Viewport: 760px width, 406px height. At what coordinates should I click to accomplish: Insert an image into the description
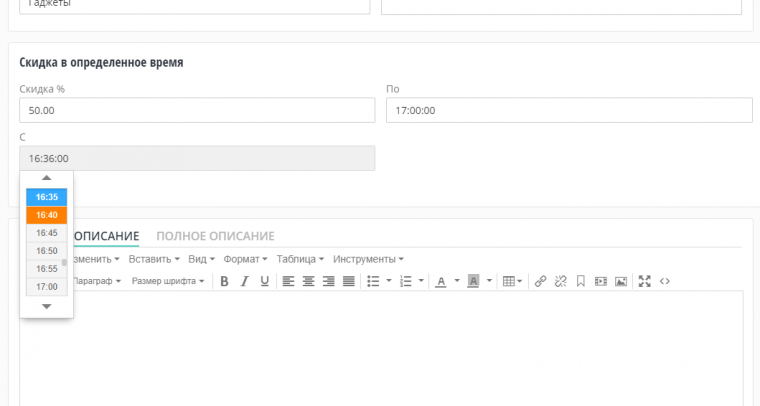(x=620, y=281)
